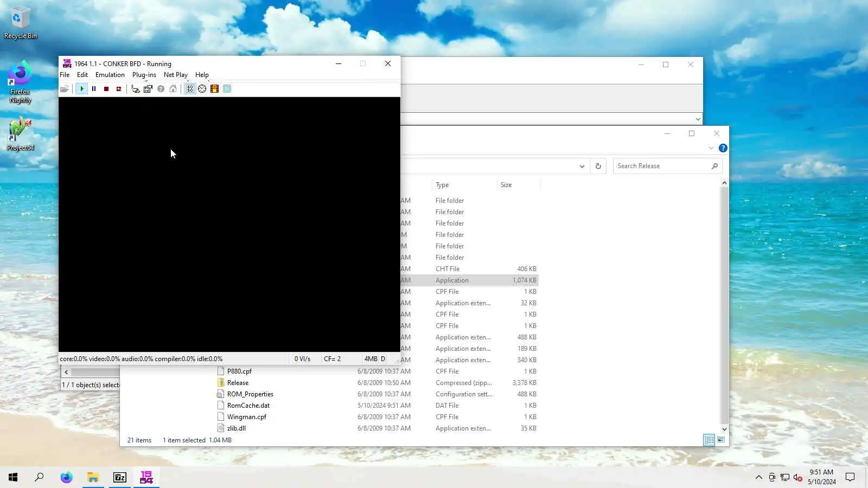Select the RomCache.dat file
This screenshot has width=868, height=488.
(248, 406)
